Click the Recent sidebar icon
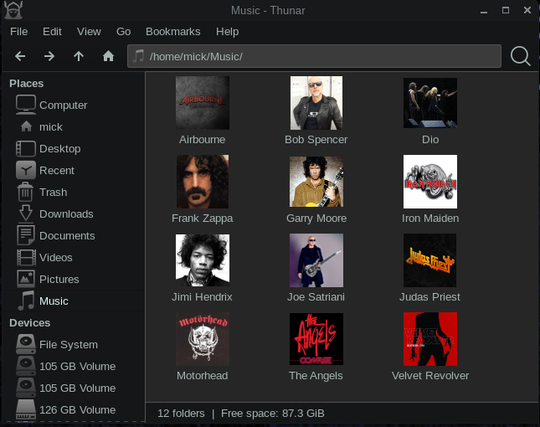The height and width of the screenshot is (427, 540). 26,170
